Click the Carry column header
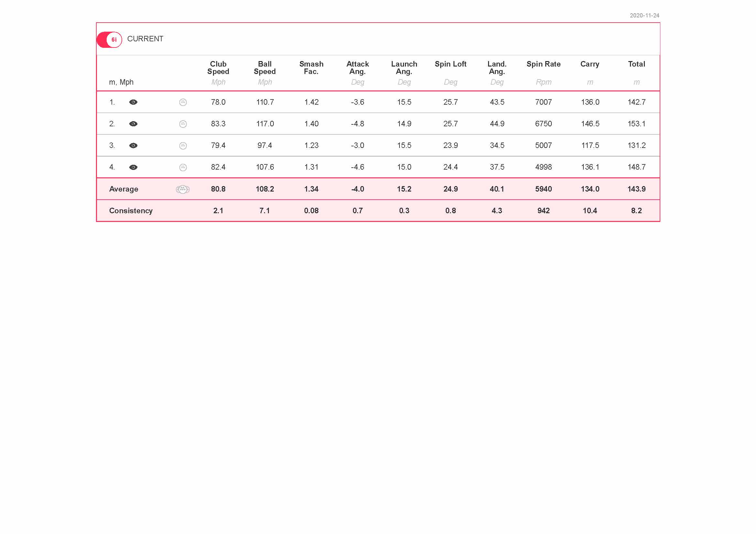The image size is (756, 534). pyautogui.click(x=590, y=64)
